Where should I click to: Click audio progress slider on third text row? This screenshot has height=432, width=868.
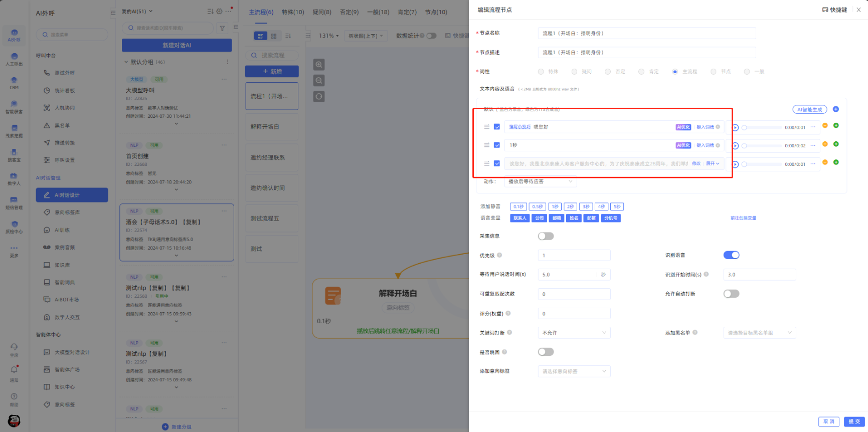[x=761, y=164]
